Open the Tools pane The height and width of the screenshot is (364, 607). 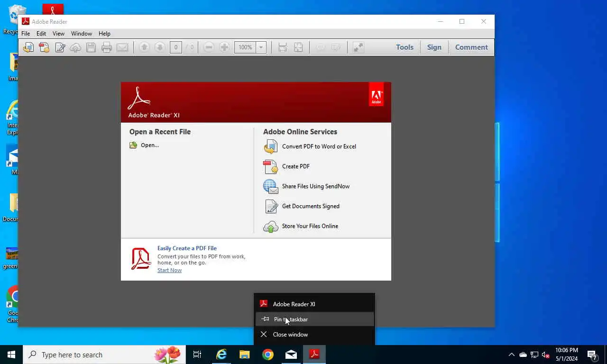pos(405,47)
